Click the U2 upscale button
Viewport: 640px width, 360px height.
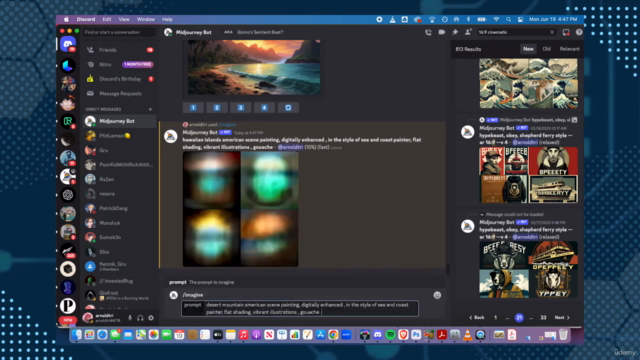(217, 108)
